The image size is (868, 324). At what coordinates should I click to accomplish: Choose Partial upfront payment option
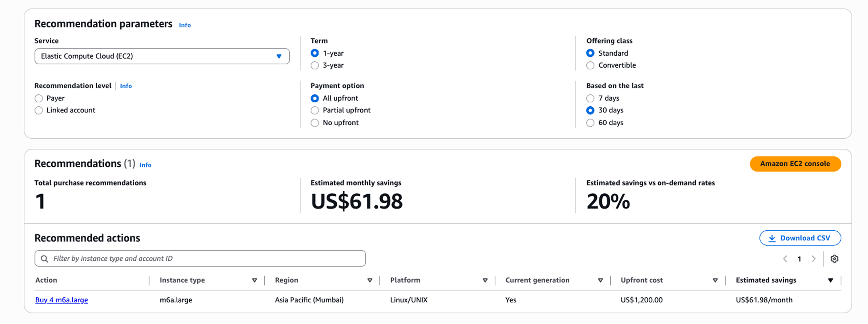click(x=315, y=110)
